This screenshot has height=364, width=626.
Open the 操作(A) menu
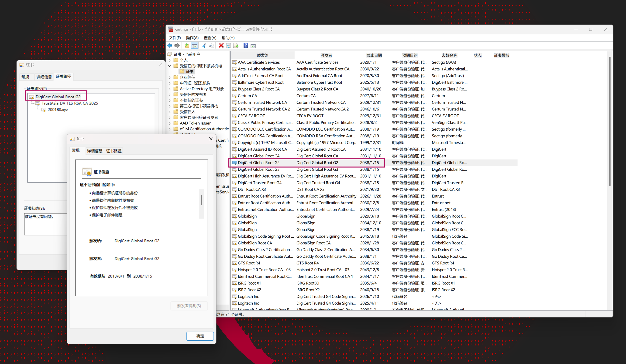[x=192, y=38]
